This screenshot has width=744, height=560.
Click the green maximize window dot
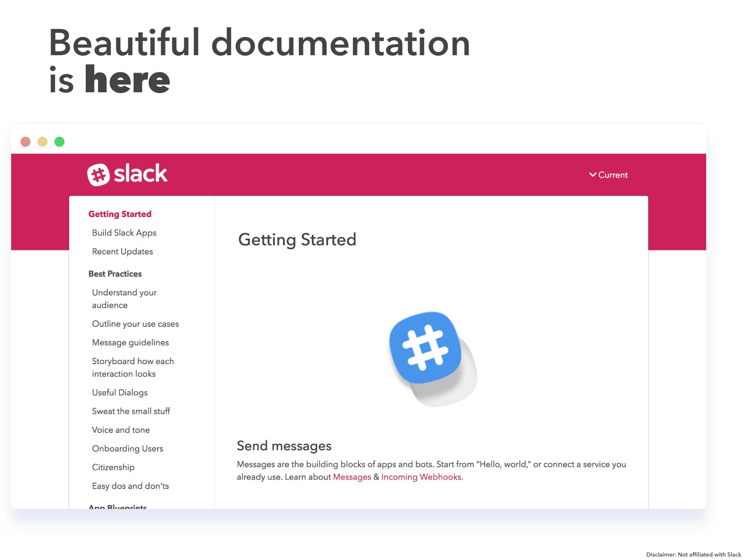point(59,142)
